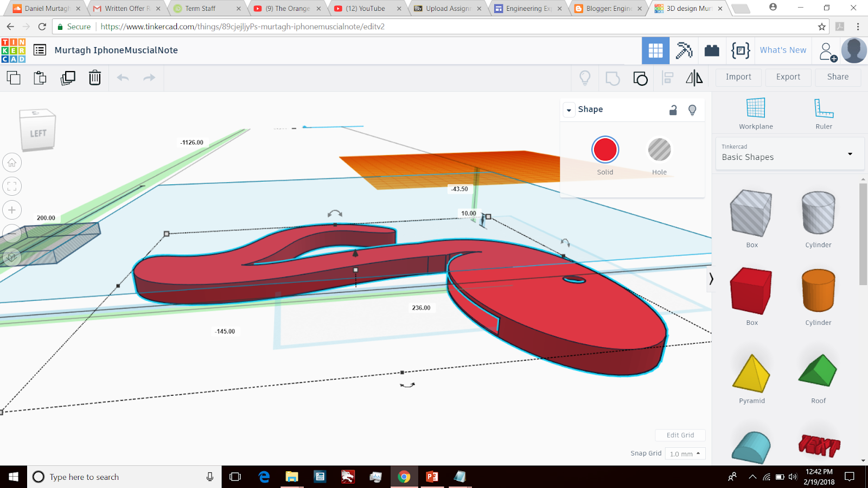This screenshot has height=488, width=868.
Task: Select Hole mode in the Shape panel
Action: pyautogui.click(x=659, y=150)
